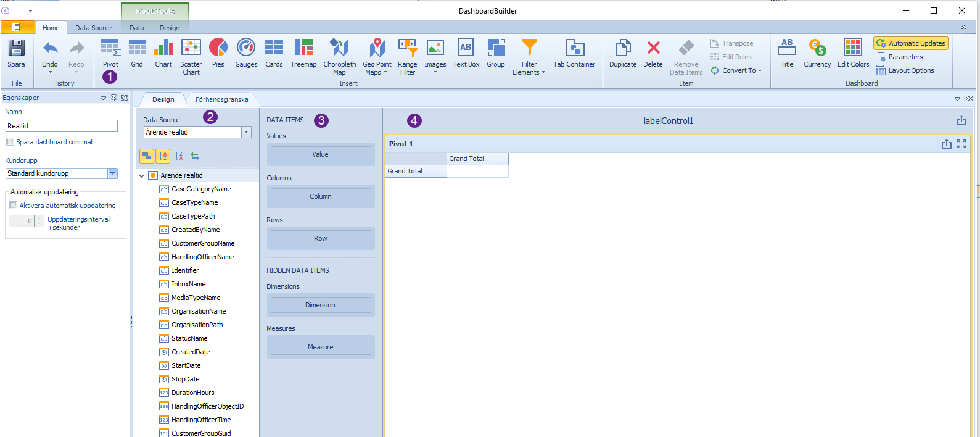Increase the Uppdateringsintervall spinner value
This screenshot has width=980, height=437.
[39, 218]
